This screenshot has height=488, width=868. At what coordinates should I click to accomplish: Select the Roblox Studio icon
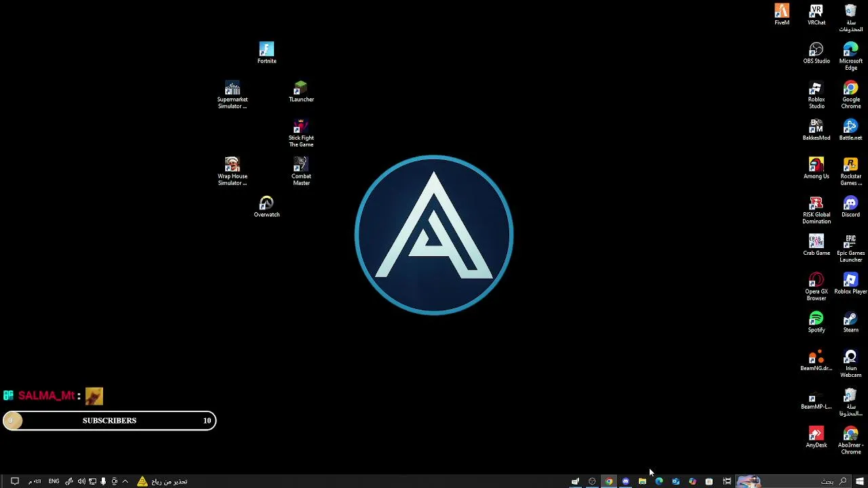[x=816, y=95]
